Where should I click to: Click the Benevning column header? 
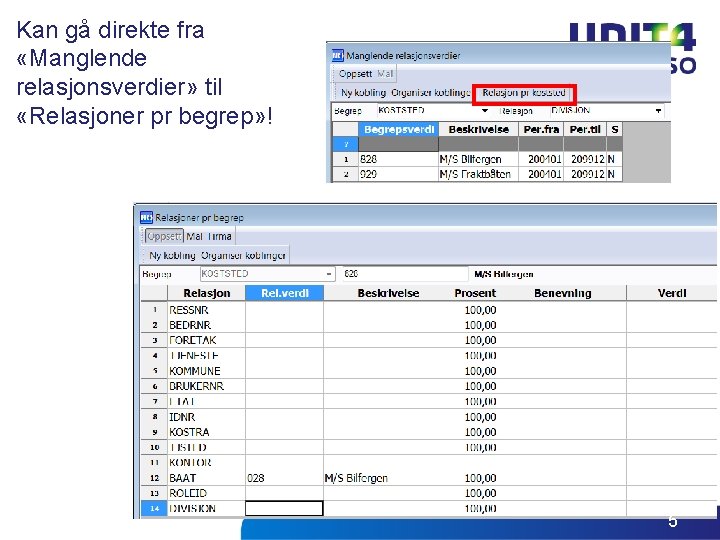[562, 293]
